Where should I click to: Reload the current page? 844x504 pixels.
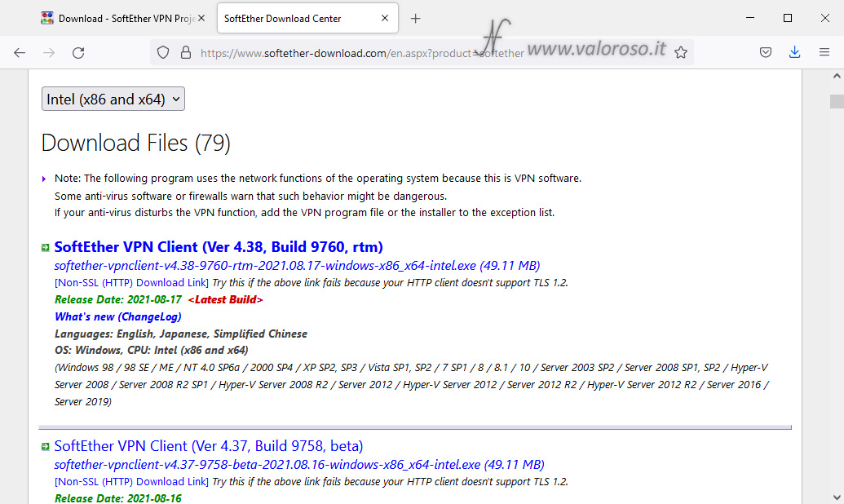78,53
